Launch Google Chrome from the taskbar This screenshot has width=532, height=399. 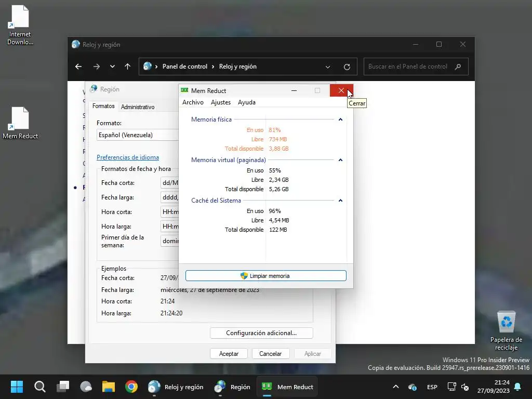pos(131,387)
